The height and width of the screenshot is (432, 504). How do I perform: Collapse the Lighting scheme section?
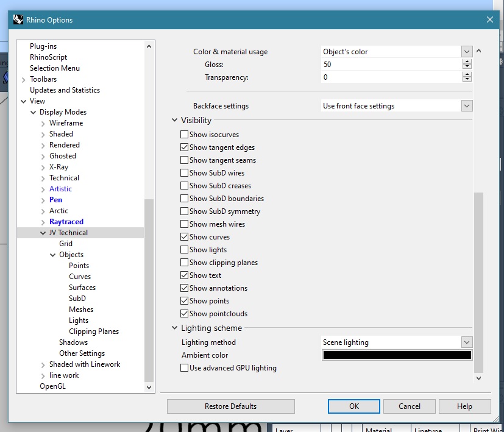tap(174, 328)
